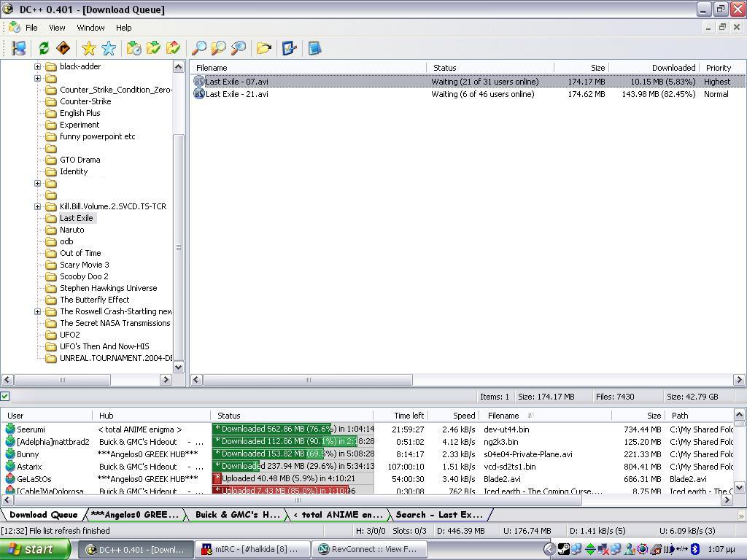The width and height of the screenshot is (747, 560).
Task: Open Favorite Users with the blue star
Action: point(109,48)
